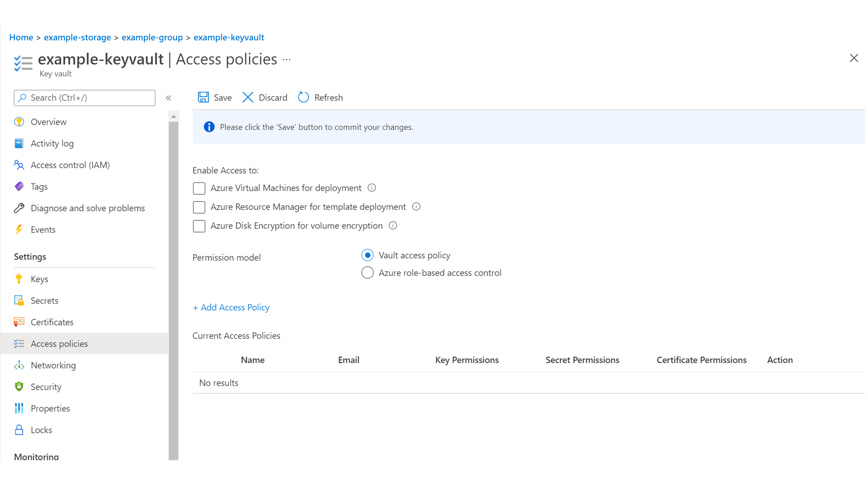Show info for Azure Resource Manager template deployment
Viewport: 868px width, 483px height.
coord(416,206)
